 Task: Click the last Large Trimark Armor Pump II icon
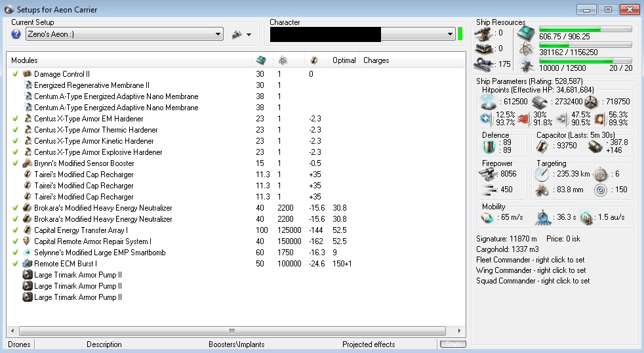tap(27, 297)
